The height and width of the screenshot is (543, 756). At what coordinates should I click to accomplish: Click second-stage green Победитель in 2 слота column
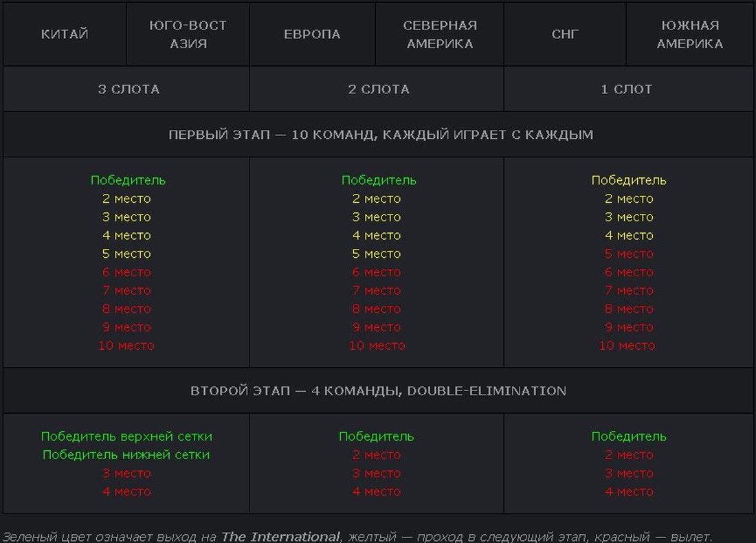point(377,436)
